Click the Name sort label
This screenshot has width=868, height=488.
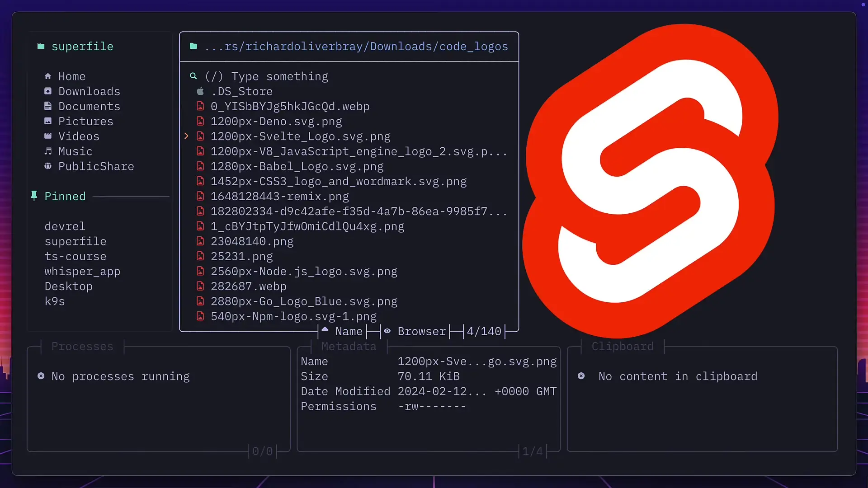coord(349,331)
